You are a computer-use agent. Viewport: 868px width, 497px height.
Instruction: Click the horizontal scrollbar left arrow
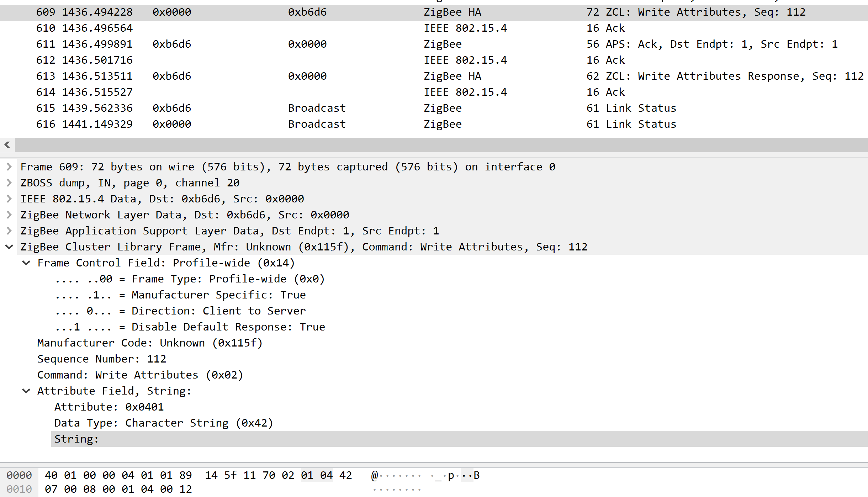tap(7, 145)
